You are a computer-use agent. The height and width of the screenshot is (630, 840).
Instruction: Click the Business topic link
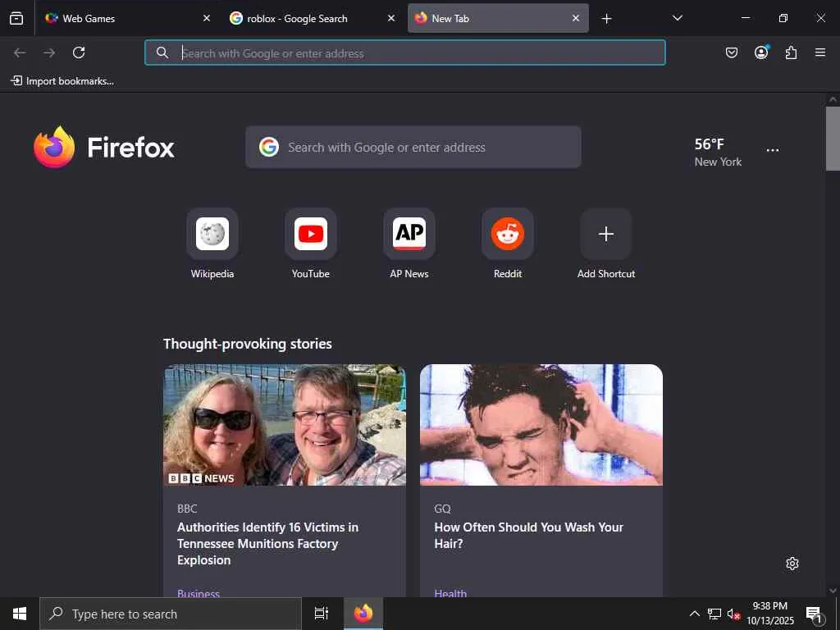(199, 592)
